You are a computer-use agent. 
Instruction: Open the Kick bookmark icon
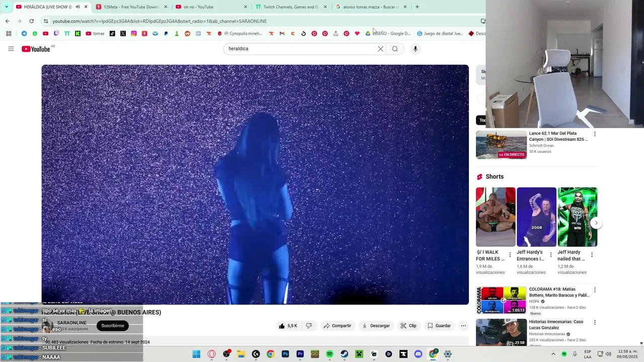78,34
